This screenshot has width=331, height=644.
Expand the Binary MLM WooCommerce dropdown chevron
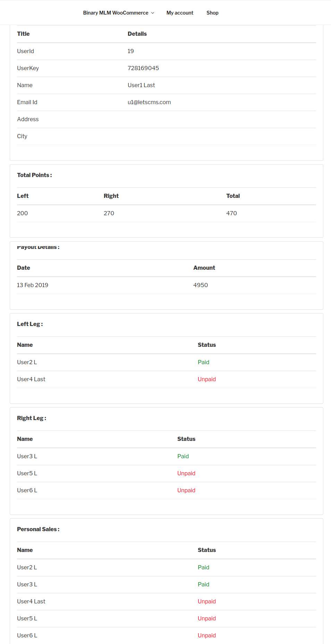click(153, 13)
